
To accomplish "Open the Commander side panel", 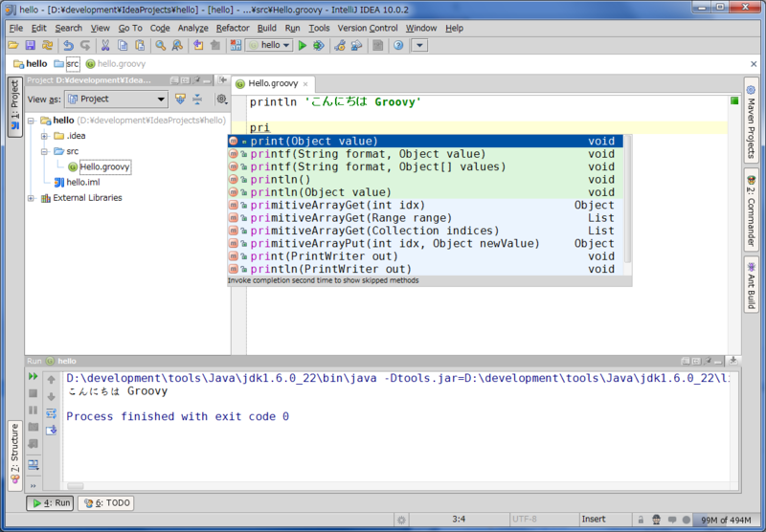I will pos(751,211).
